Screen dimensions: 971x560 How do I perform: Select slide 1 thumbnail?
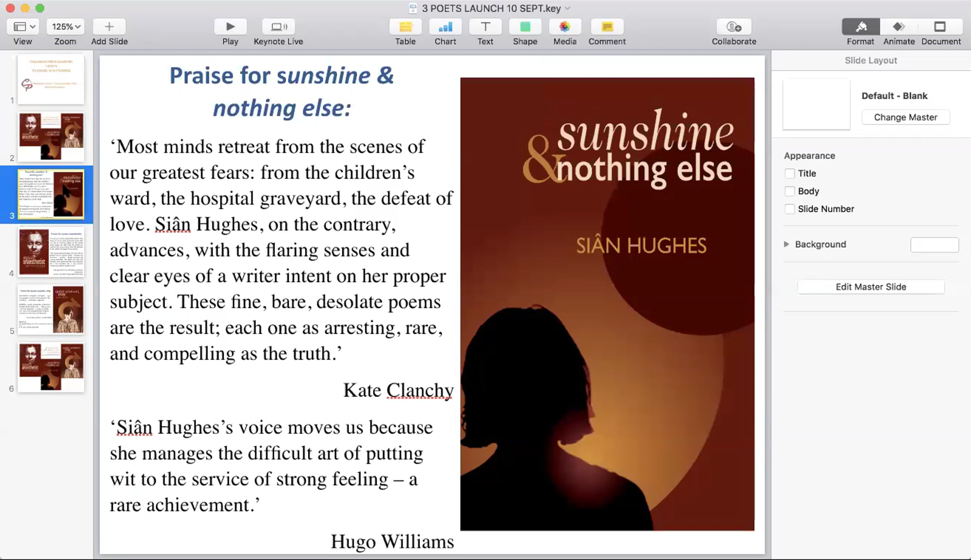pos(51,79)
